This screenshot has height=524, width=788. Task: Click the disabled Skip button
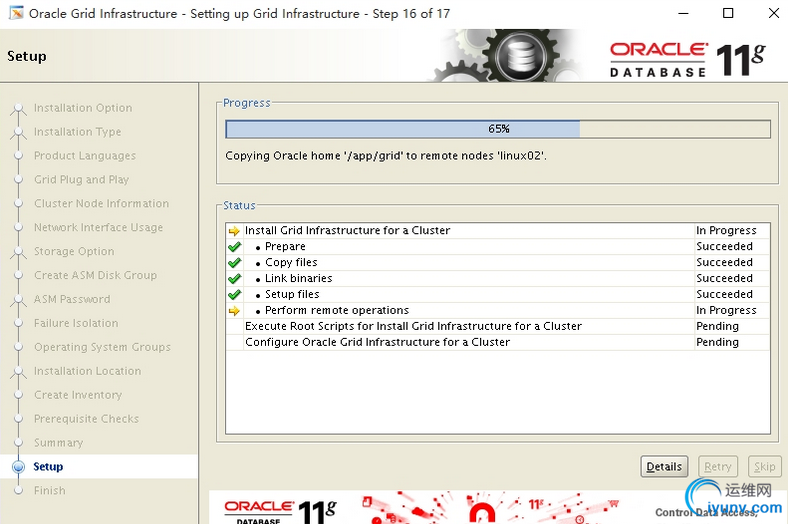point(764,467)
